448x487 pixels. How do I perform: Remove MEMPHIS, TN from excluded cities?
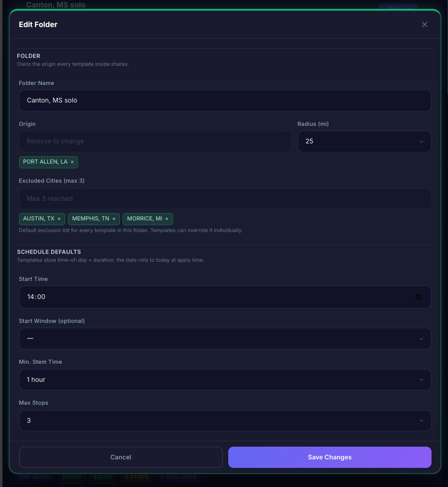[x=114, y=219]
